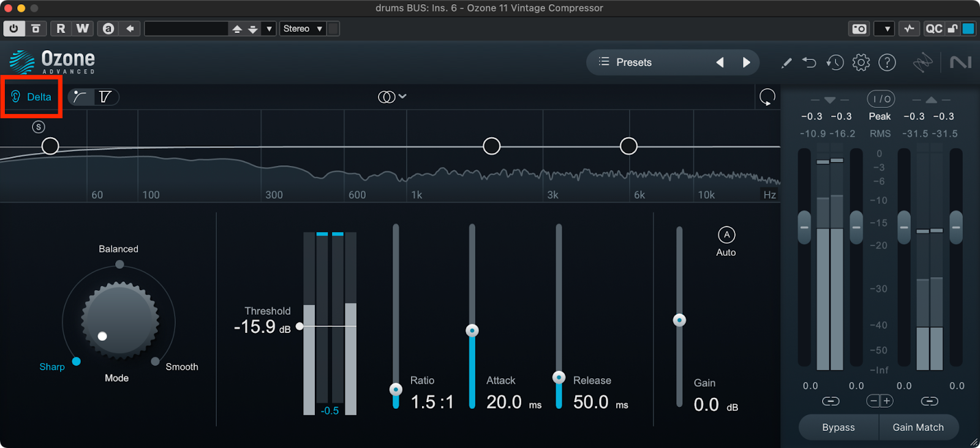Go to next preset arrow
Screen dimensions: 980x448
coord(746,62)
